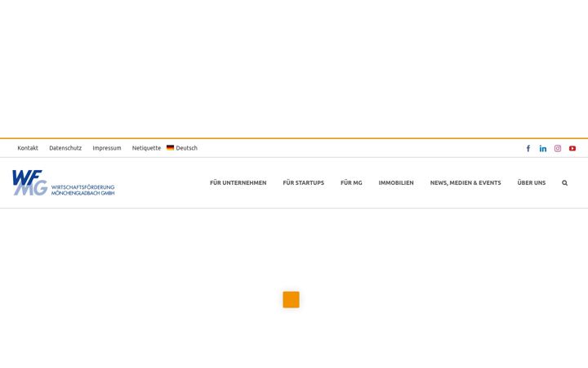
Task: Open the Für MG menu
Action: (x=351, y=183)
